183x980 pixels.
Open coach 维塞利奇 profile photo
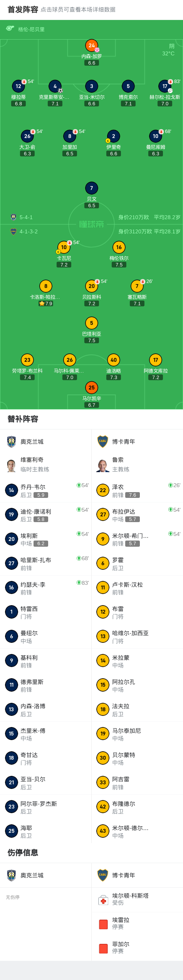click(x=12, y=465)
